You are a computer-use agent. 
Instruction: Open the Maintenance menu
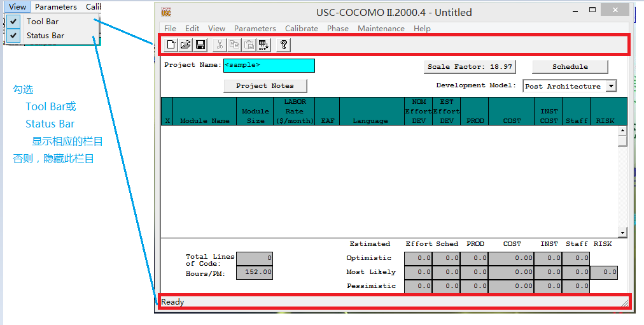381,29
